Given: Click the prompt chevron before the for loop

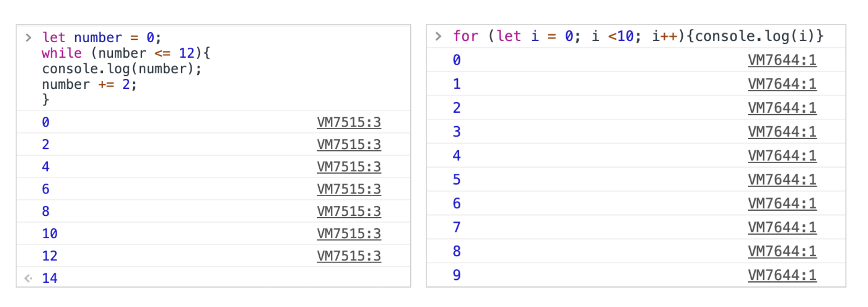Looking at the screenshot, I should (x=439, y=36).
